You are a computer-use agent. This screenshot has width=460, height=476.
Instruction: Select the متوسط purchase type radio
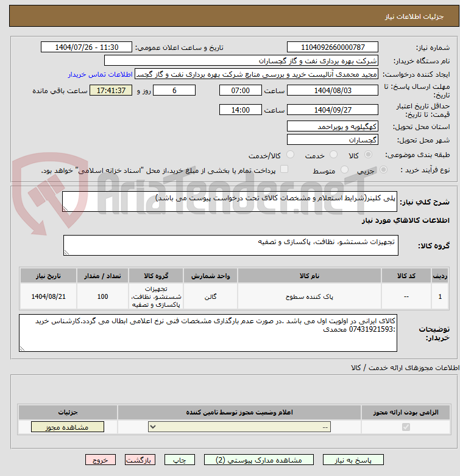[x=344, y=170]
